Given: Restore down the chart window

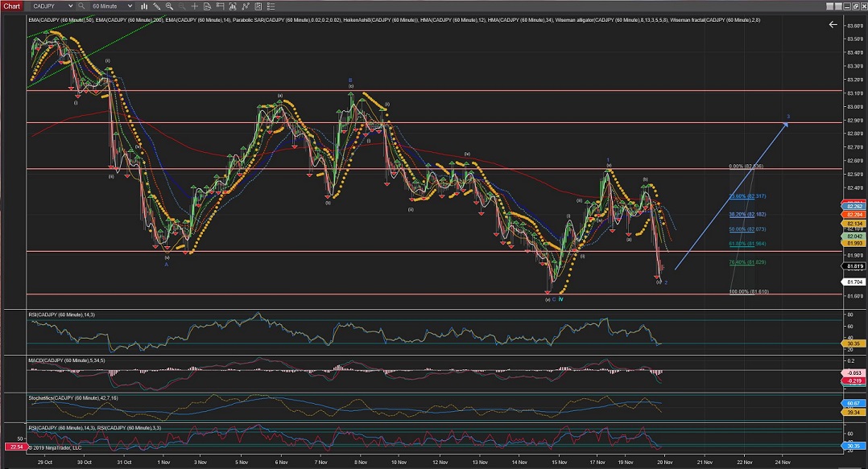Looking at the screenshot, I should 855,6.
